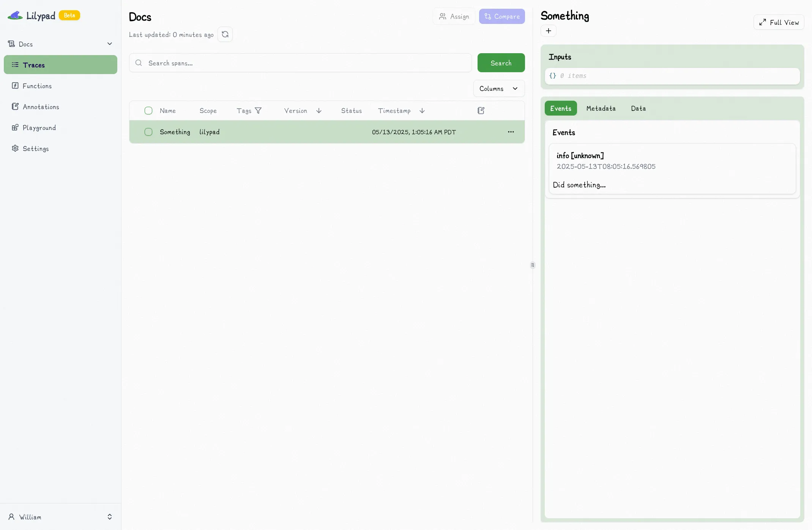
Task: Open Playground from the sidebar
Action: click(x=39, y=128)
